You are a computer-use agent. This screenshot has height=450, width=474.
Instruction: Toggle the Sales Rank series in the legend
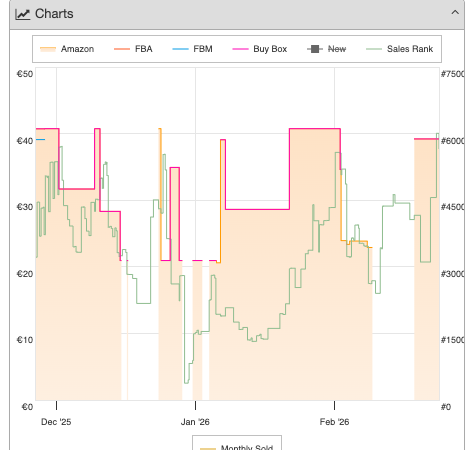[x=399, y=49]
